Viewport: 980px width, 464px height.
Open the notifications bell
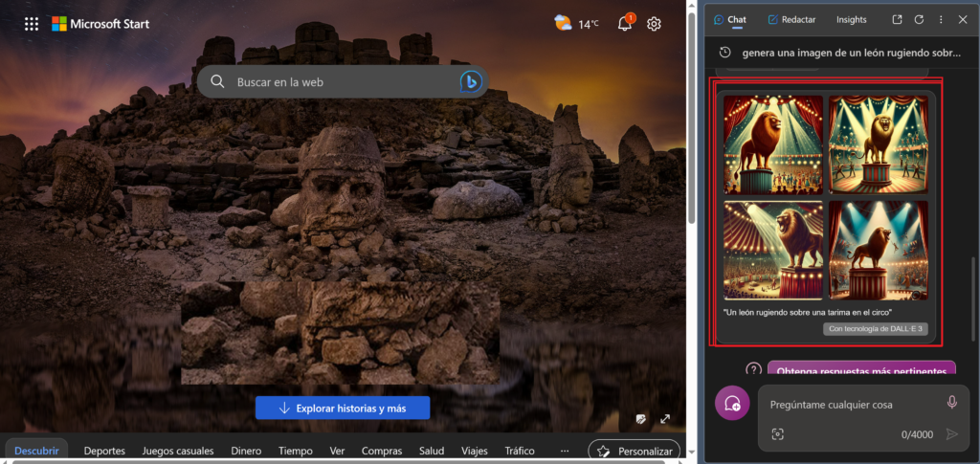[625, 24]
